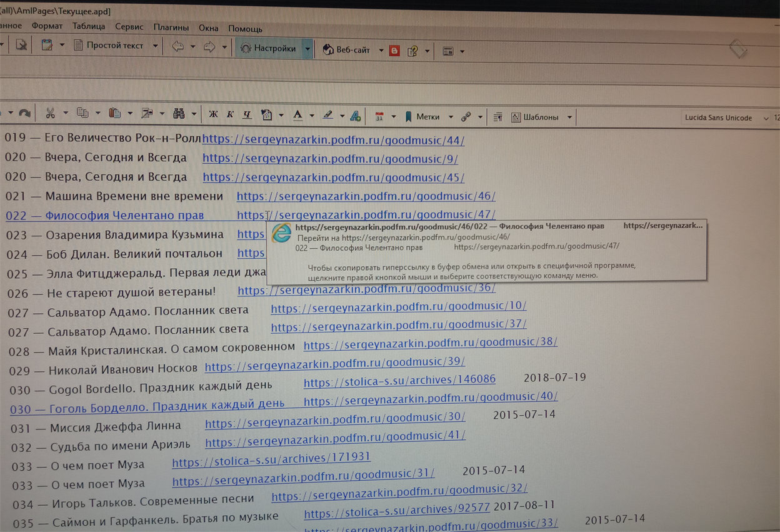
Task: Click text 019 — Его Величество Рок-н-Ролл
Action: (x=103, y=138)
